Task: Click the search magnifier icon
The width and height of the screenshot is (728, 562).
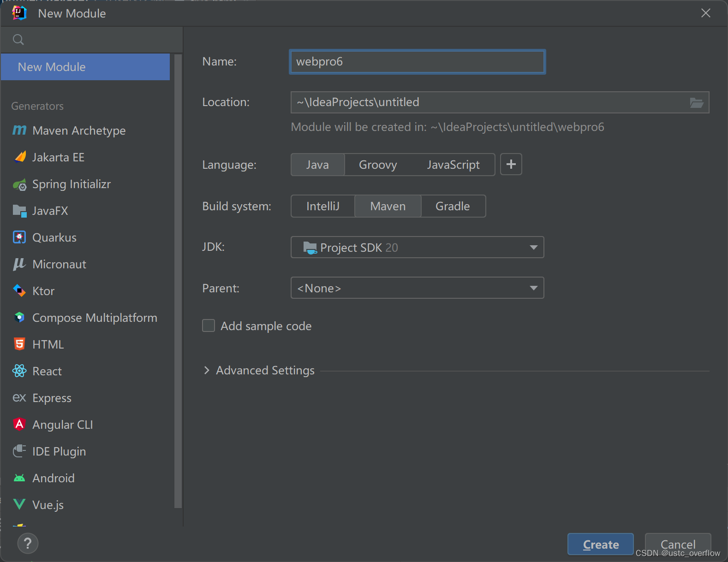Action: click(18, 40)
